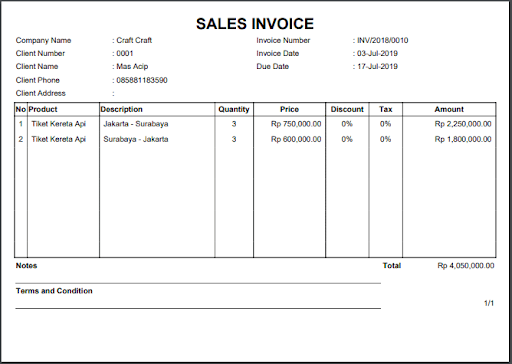The width and height of the screenshot is (512, 364).
Task: Select row number 1 cell
Action: click(21, 124)
